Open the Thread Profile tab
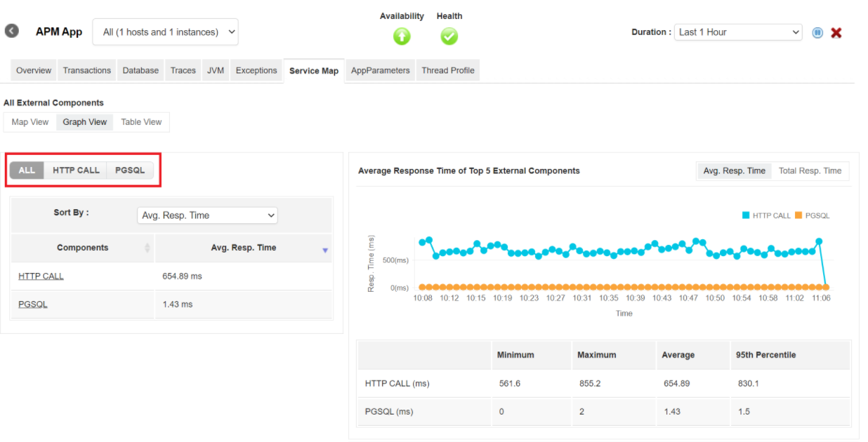The image size is (868, 442). (x=448, y=70)
